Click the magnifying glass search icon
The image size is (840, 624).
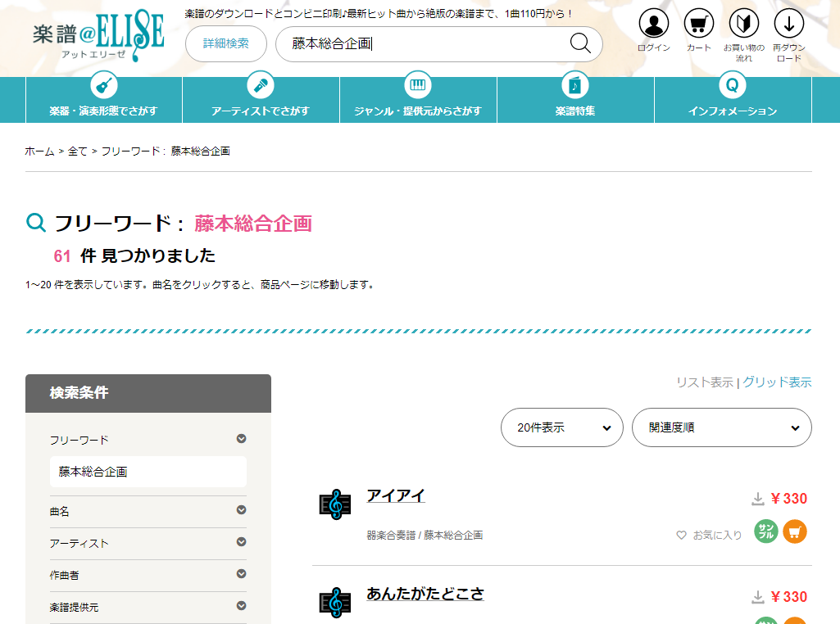(x=580, y=43)
